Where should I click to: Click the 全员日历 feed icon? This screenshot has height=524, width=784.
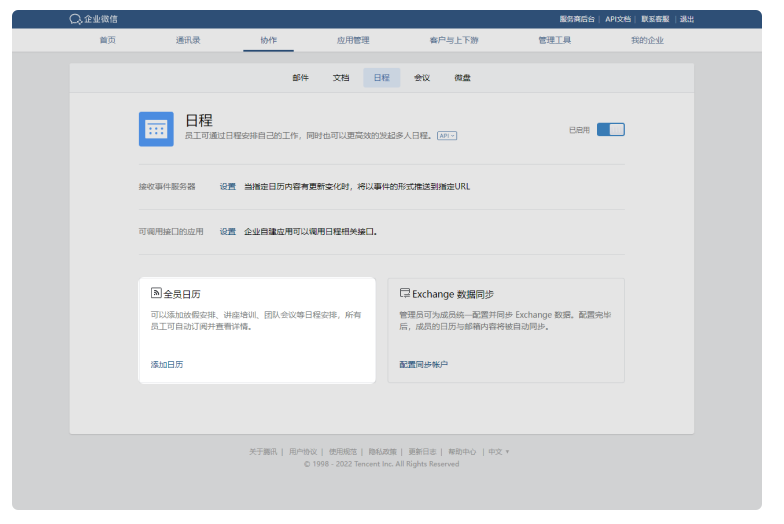tap(155, 293)
